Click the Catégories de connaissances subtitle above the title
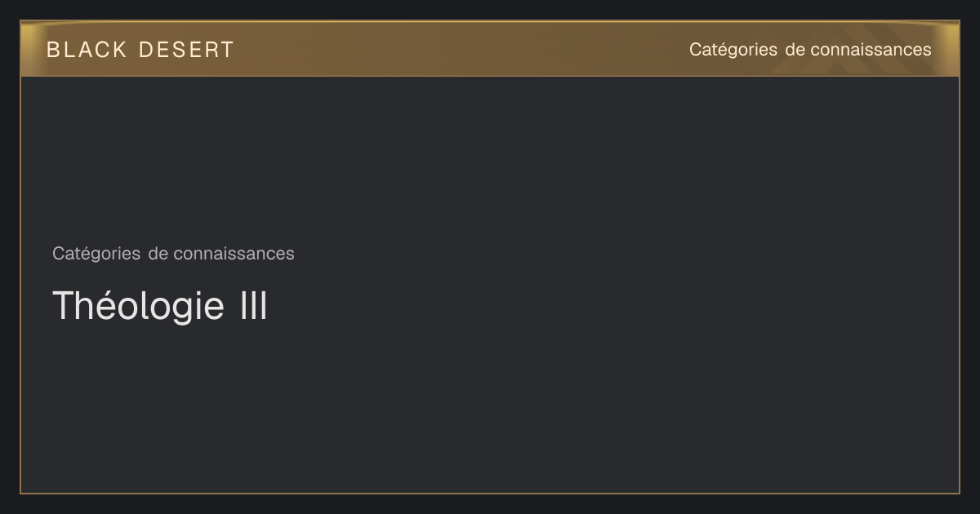The height and width of the screenshot is (514, 980). 173,254
